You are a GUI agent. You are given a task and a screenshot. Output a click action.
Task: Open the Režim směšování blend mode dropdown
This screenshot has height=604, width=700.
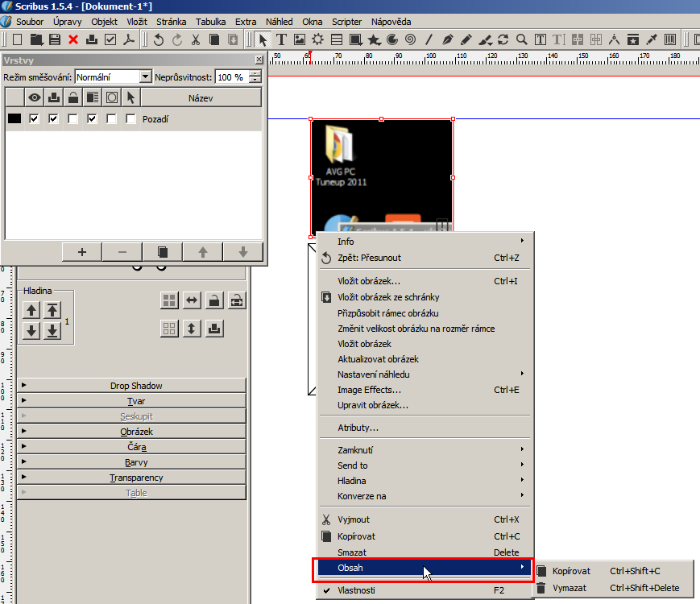(113, 77)
